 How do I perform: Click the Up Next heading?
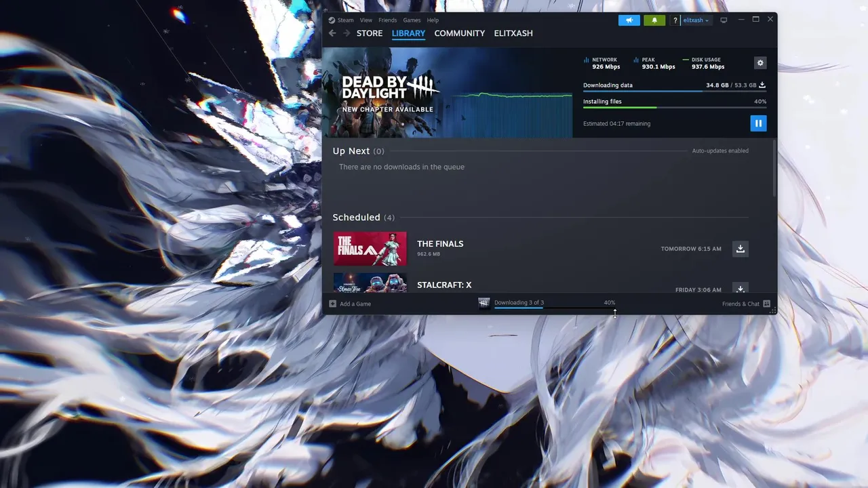(351, 151)
